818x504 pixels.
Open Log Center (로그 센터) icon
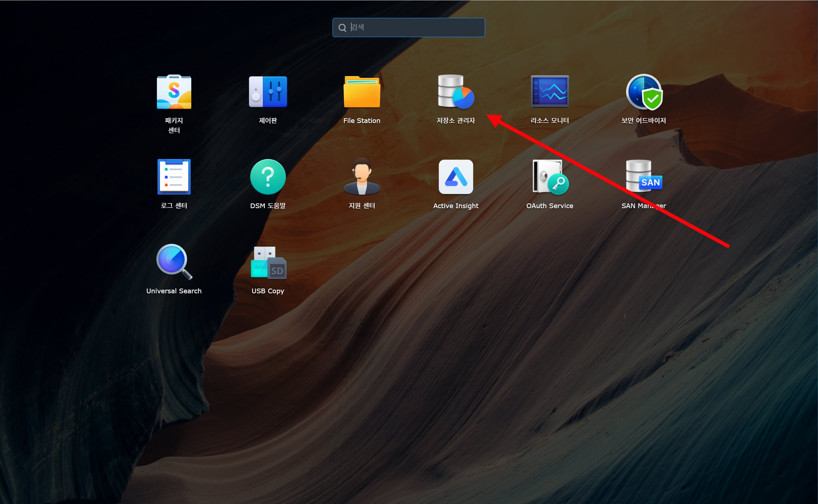(174, 177)
